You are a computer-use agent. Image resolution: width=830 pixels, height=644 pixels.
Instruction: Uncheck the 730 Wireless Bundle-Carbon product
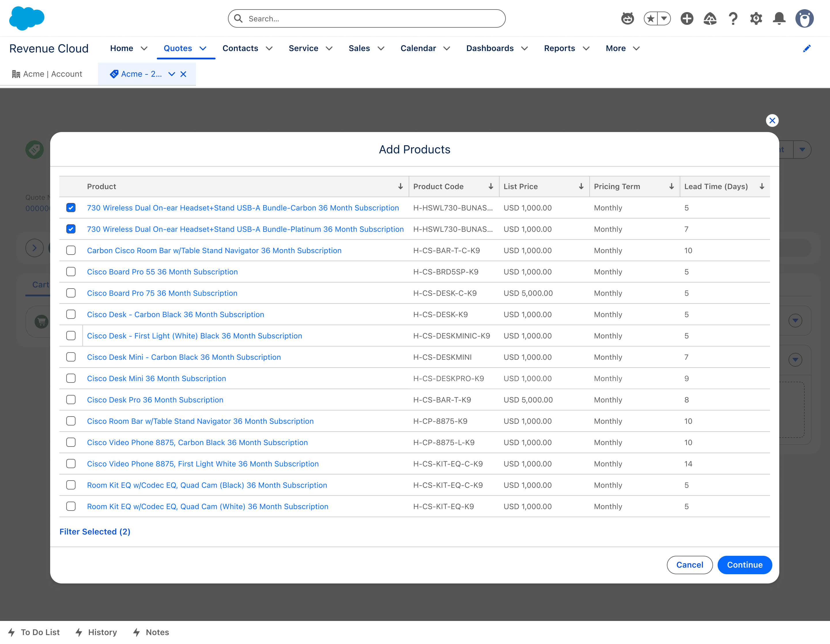coord(71,208)
